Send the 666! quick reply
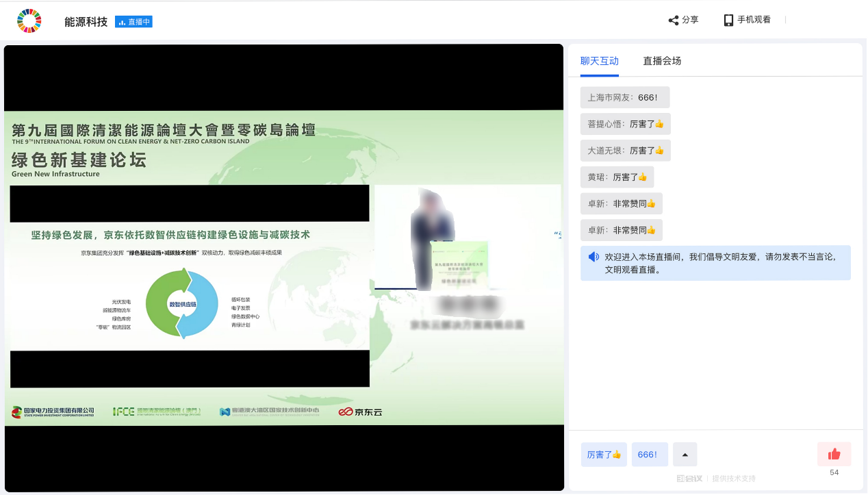This screenshot has height=495, width=868. coord(649,454)
